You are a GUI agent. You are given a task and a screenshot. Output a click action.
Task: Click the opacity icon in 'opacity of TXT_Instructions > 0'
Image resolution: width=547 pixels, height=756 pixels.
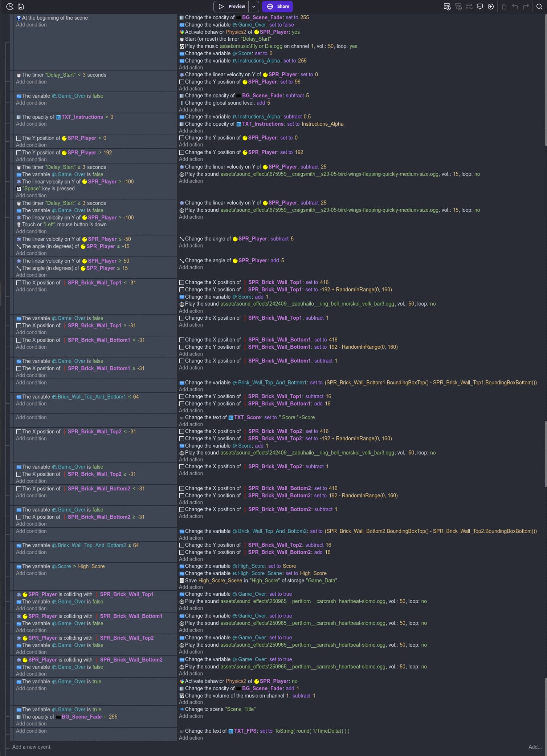pyautogui.click(x=19, y=117)
